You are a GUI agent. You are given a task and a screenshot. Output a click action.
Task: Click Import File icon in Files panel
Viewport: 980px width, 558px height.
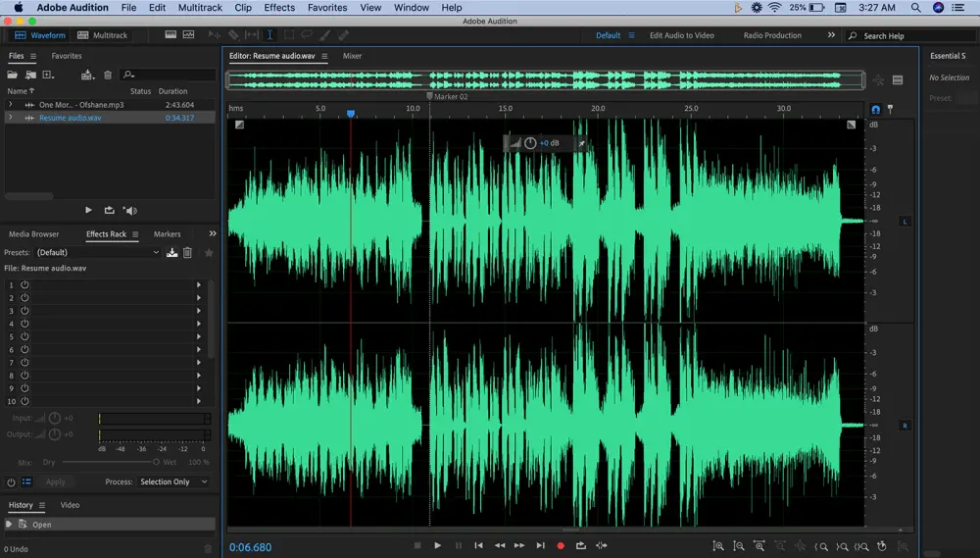[x=30, y=76]
